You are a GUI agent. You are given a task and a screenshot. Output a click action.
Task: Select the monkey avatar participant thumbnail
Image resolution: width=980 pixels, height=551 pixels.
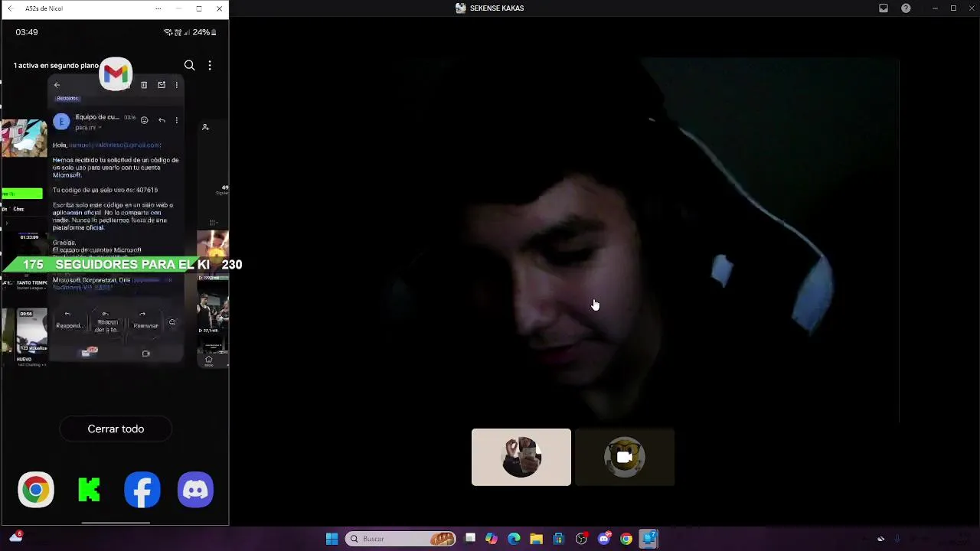(x=625, y=457)
